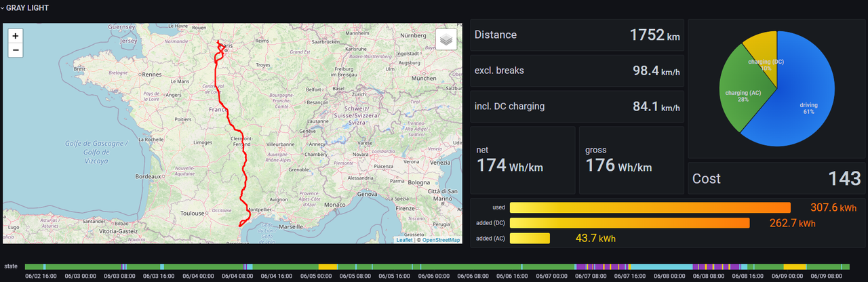Click the added (DC) 262.7 kWh bar

click(x=629, y=223)
